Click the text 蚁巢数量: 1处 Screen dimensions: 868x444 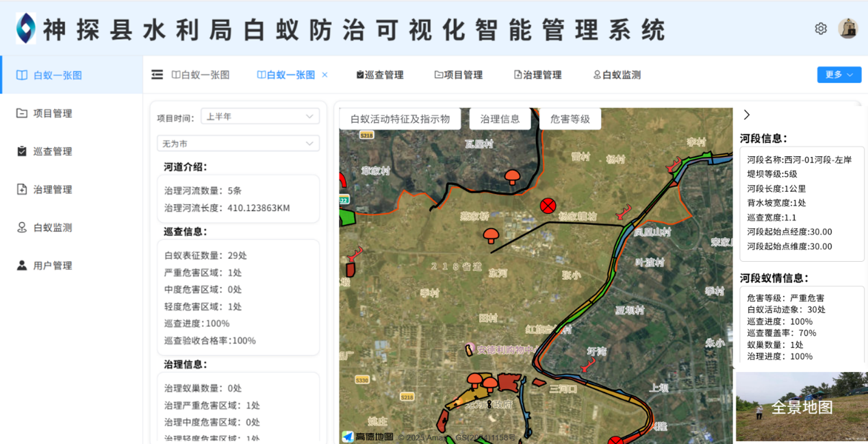click(x=776, y=345)
